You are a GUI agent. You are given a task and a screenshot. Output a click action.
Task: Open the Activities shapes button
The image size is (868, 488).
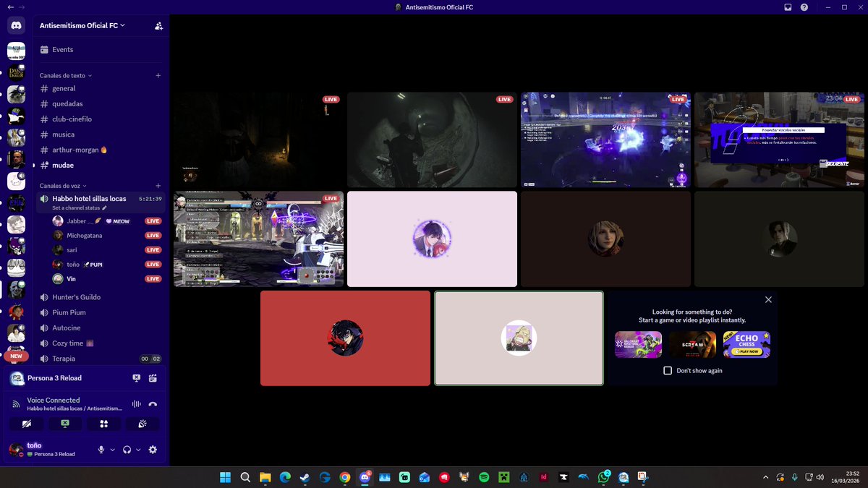pos(103,424)
